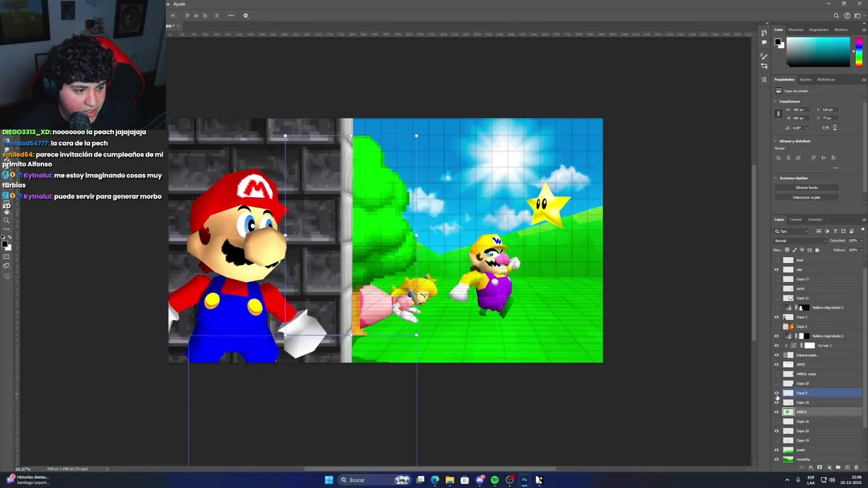Select the sanic layer
Image resolution: width=868 pixels, height=488 pixels.
pos(818,289)
